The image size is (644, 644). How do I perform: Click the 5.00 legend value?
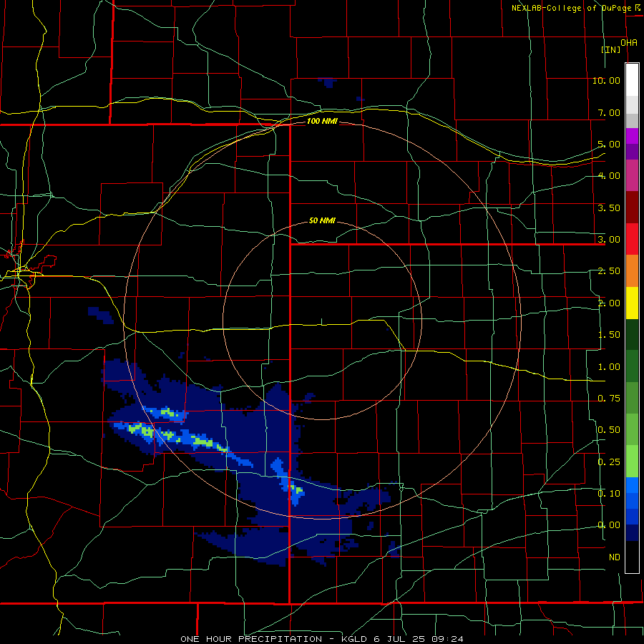[x=609, y=144]
